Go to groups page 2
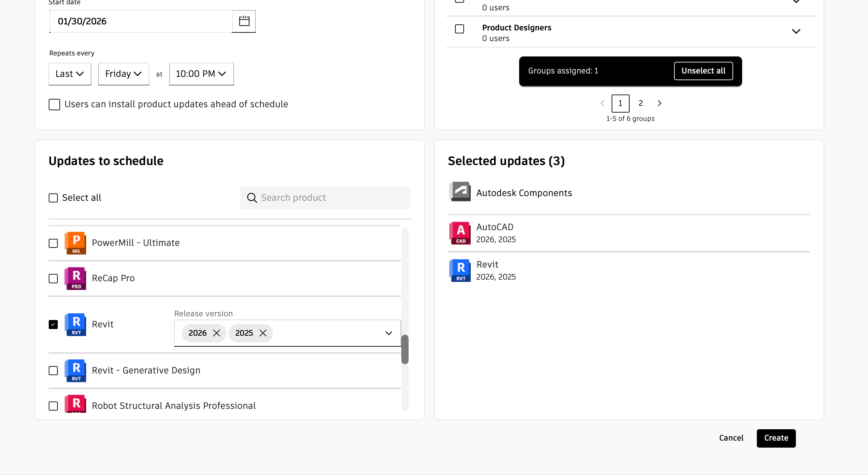Screen dimensions: 868x475 [x=641, y=104]
